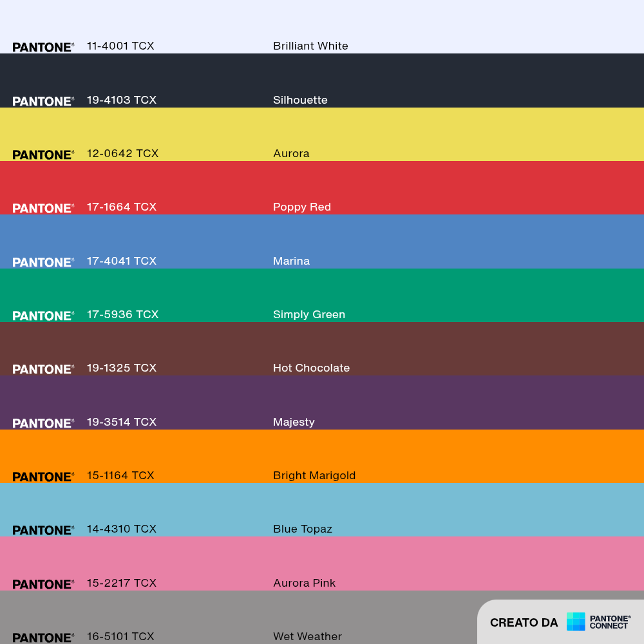Select the Poppy Red color name
Image resolution: width=644 pixels, height=644 pixels.
(x=302, y=207)
